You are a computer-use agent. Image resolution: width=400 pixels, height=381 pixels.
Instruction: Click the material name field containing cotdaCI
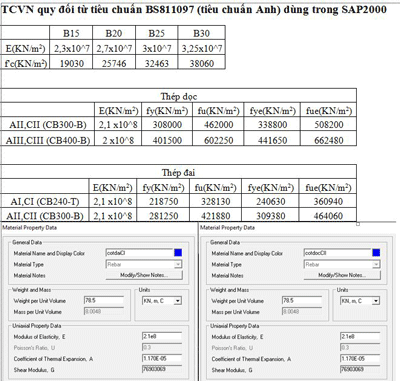click(x=139, y=253)
